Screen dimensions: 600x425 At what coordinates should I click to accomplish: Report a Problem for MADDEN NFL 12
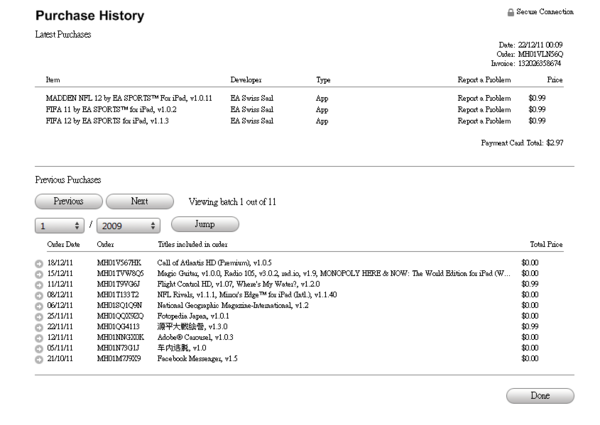(483, 98)
